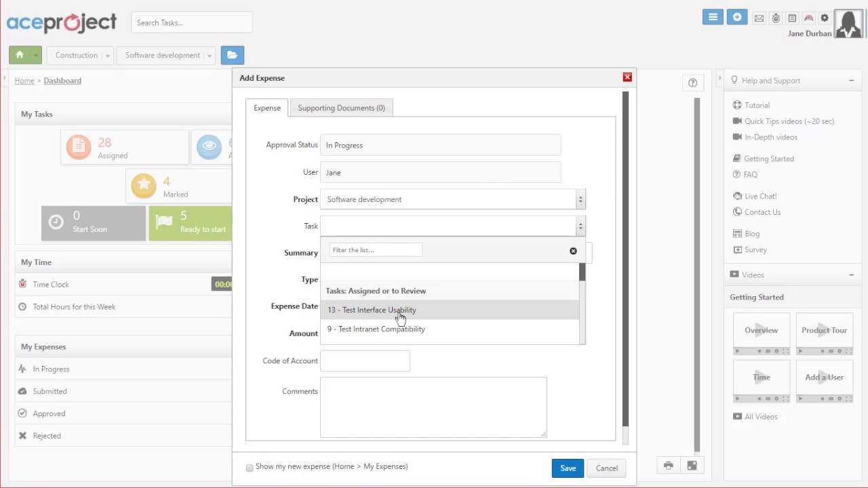The height and width of the screenshot is (488, 868).
Task: Open the Project dropdown in Add Expense
Action: coord(453,199)
